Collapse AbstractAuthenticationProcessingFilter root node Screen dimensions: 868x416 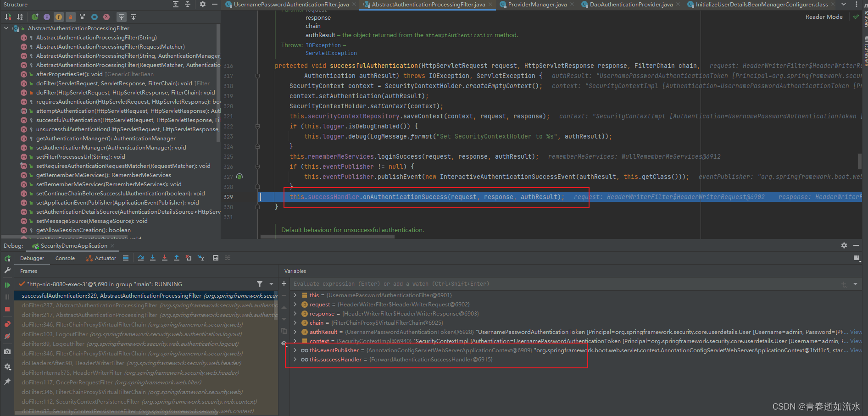click(x=6, y=28)
